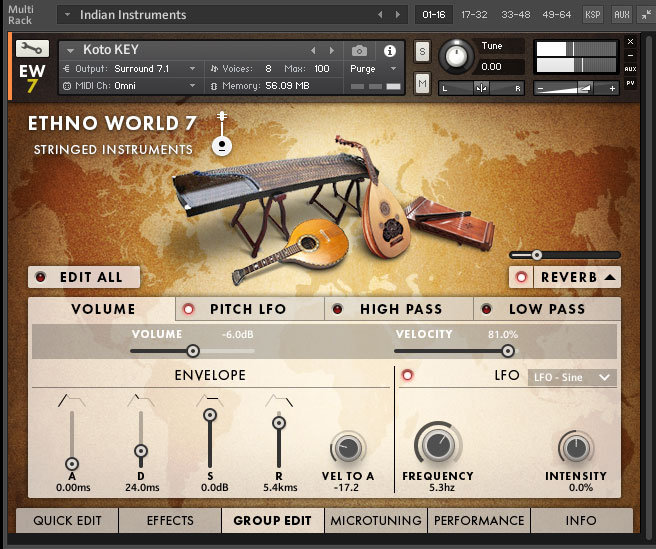The height and width of the screenshot is (549, 656).
Task: Click the Max voices value 100
Action: point(322,69)
